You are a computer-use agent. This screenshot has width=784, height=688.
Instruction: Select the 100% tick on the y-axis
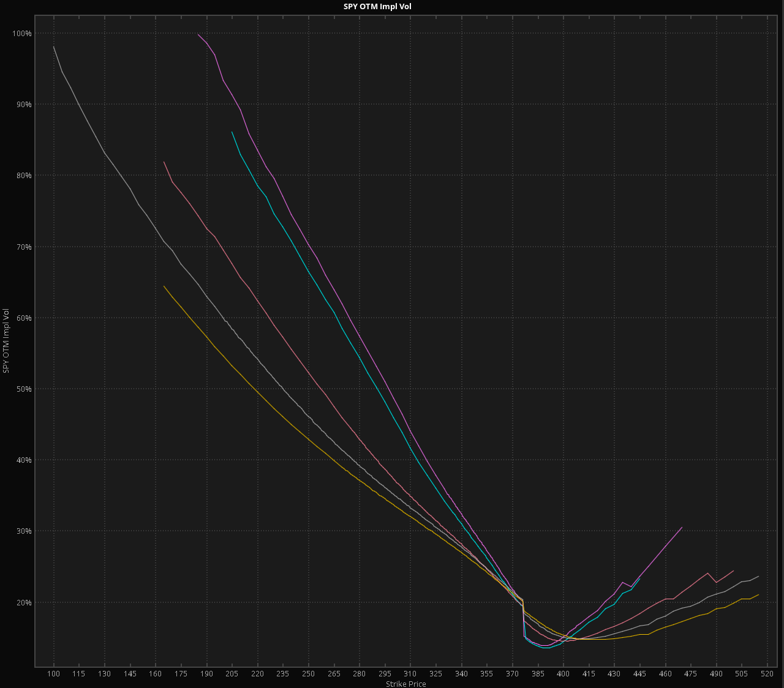coord(22,33)
